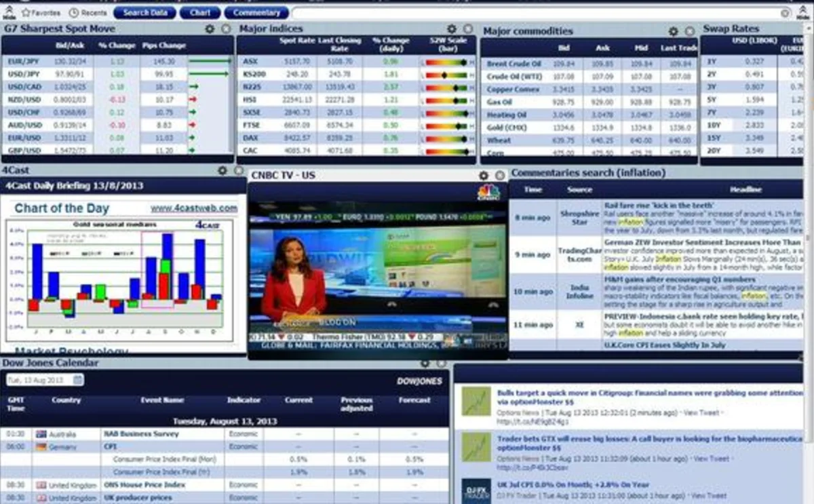This screenshot has width=814, height=504.
Task: Expand the Major indices refresh circle control
Action: click(x=468, y=29)
